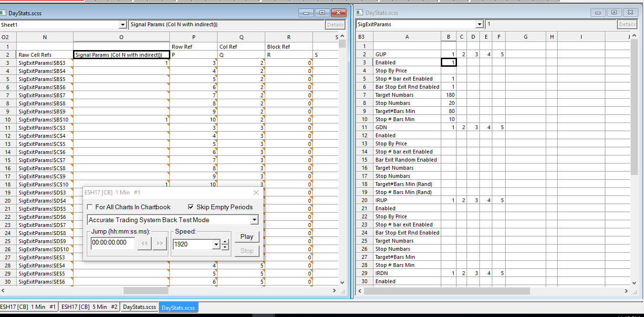
Task: Close the left DayStats window
Action: (339, 13)
